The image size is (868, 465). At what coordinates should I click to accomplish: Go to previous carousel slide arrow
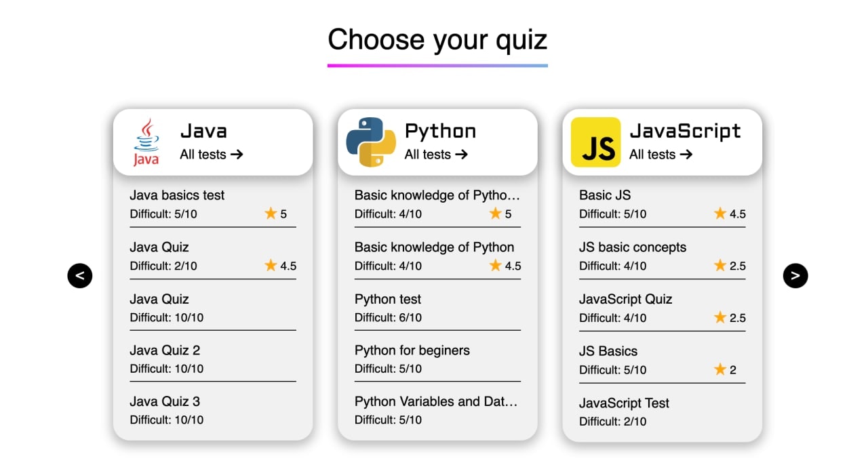pos(80,276)
